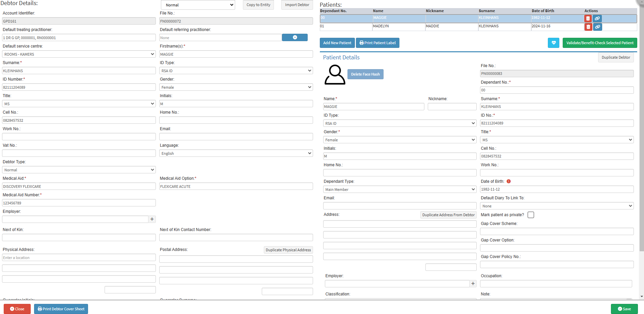The image size is (644, 314).
Task: Open the Default Diary To Link To dropdown
Action: pos(557,206)
